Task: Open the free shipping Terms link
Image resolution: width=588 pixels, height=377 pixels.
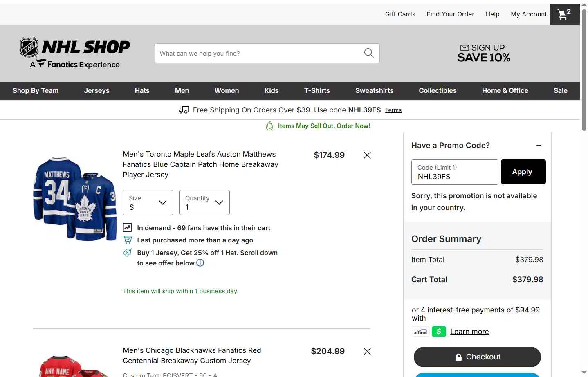Action: tap(393, 110)
